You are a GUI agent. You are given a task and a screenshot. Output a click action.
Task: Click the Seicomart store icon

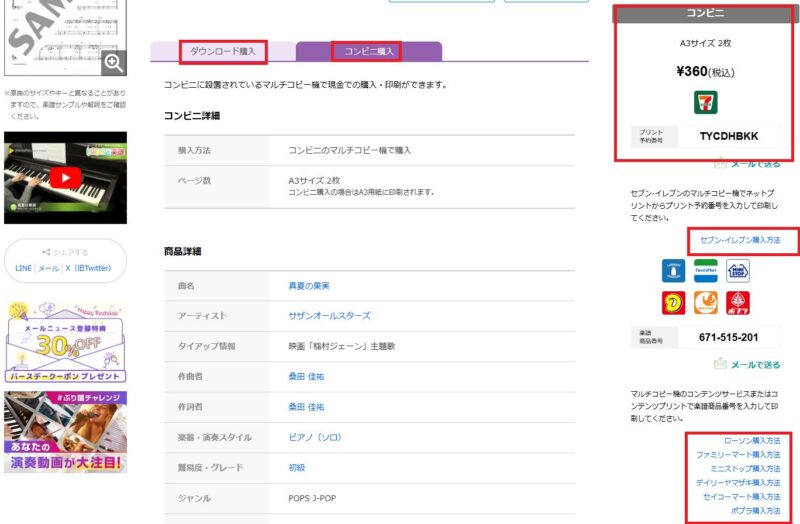point(706,301)
